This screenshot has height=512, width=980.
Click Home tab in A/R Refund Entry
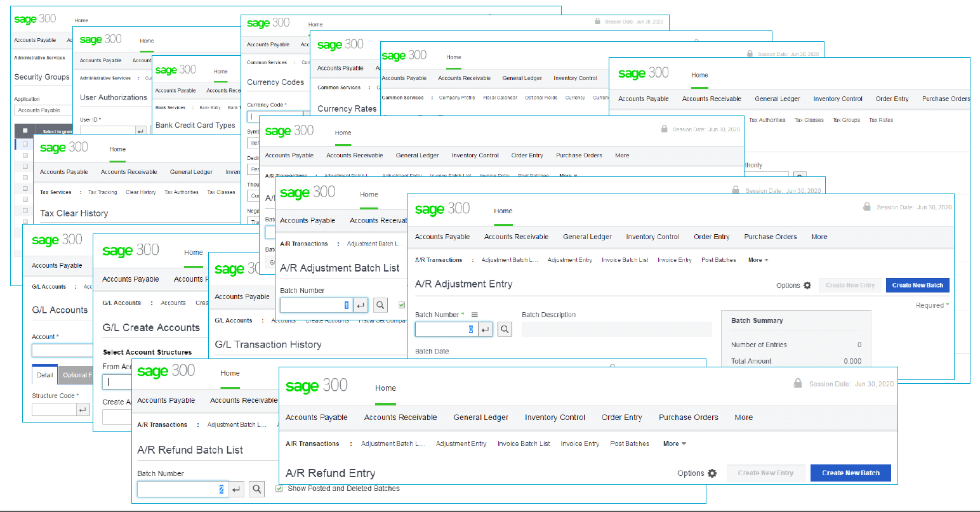point(385,388)
